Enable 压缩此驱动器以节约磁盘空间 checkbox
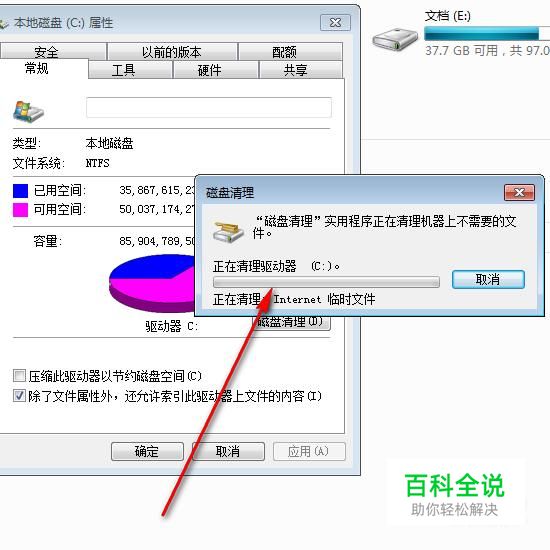The image size is (550, 550). coord(19,376)
